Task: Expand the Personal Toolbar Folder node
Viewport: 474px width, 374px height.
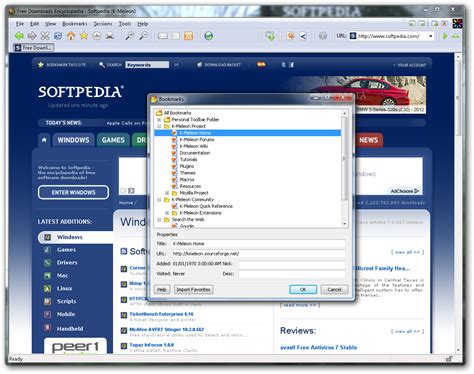Action: (x=159, y=119)
